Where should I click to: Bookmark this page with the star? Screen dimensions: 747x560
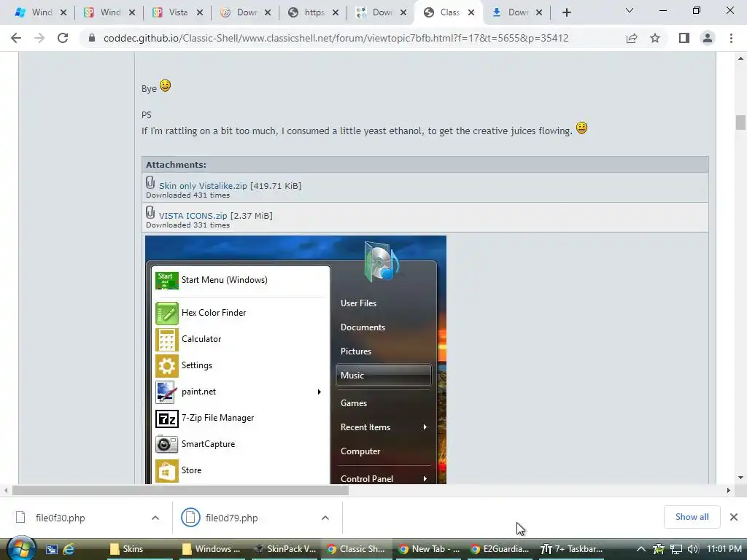(x=655, y=38)
